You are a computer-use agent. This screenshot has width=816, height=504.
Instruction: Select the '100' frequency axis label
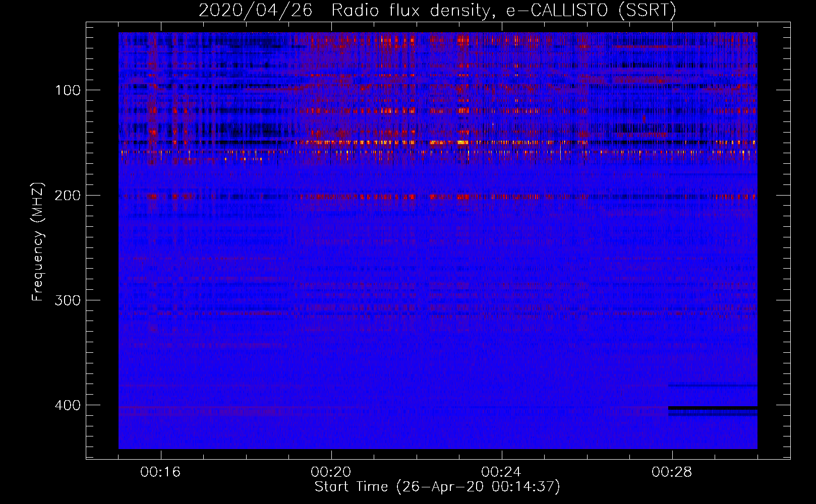[68, 90]
